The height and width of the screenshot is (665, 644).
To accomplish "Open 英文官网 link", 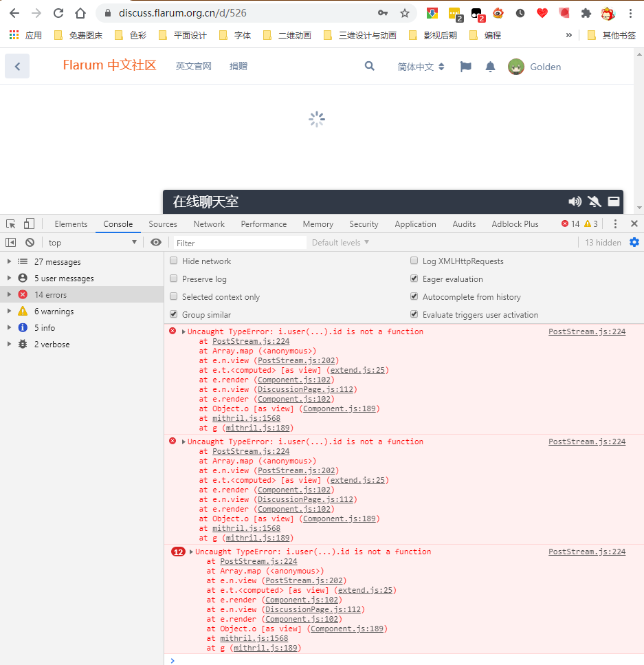I will 193,66.
